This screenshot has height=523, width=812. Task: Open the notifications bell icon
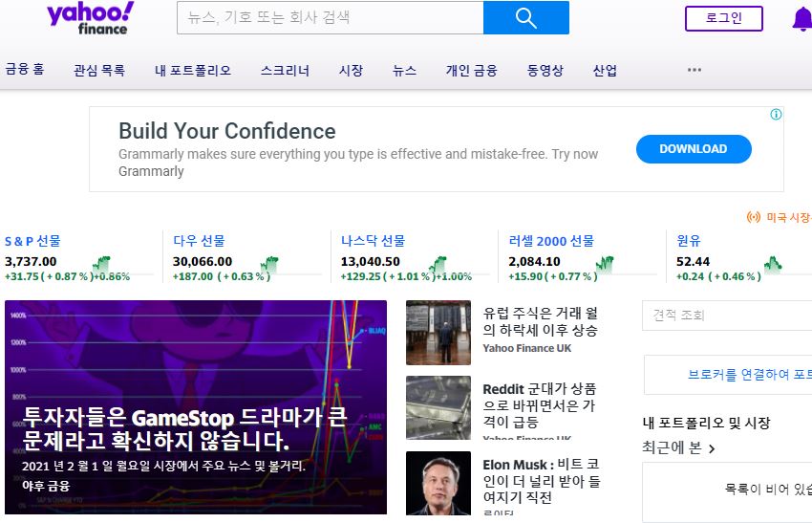[802, 20]
